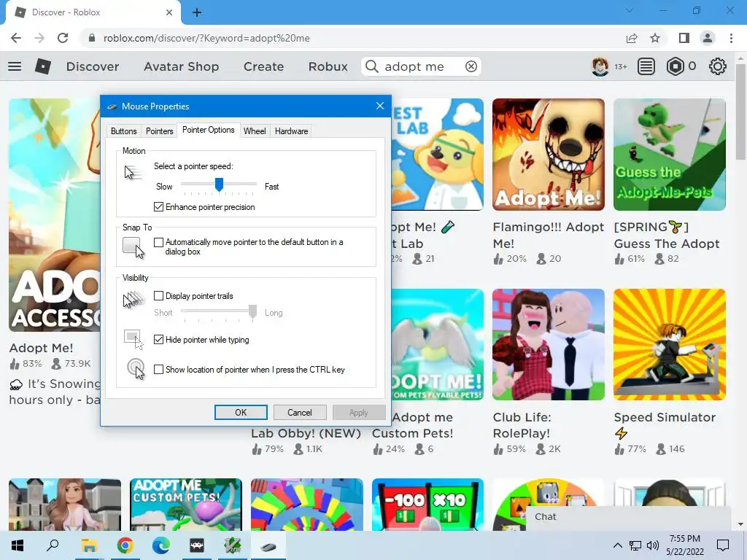Open the Roblox settings gear

[718, 66]
